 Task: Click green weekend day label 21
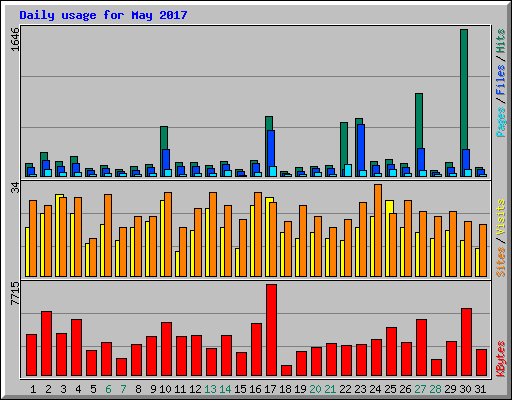pyautogui.click(x=330, y=389)
